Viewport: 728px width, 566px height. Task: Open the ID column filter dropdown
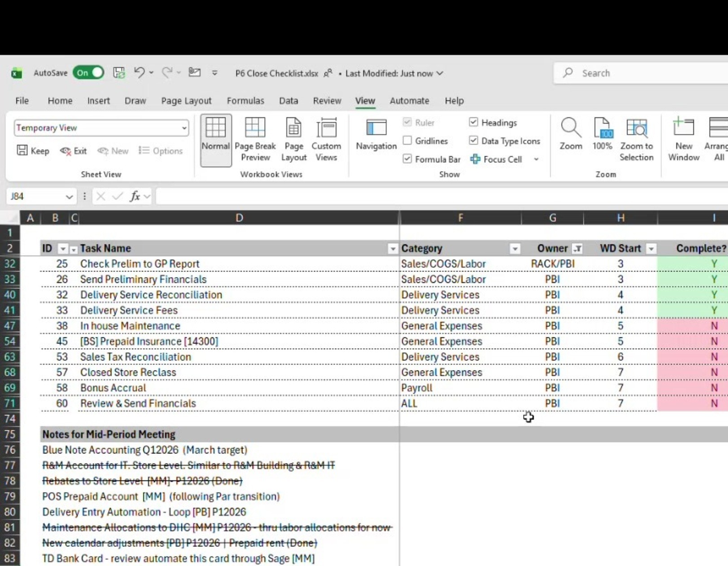tap(63, 249)
